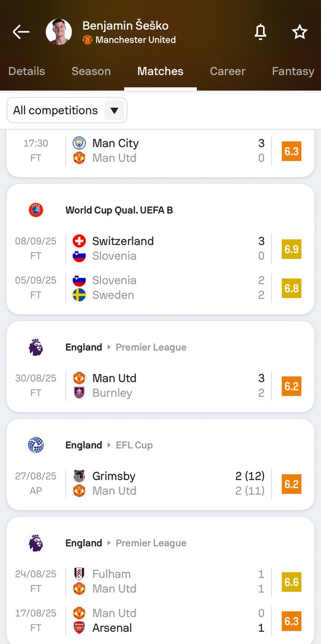Click the Grimsby club crest
321x644 pixels.
[x=79, y=476]
